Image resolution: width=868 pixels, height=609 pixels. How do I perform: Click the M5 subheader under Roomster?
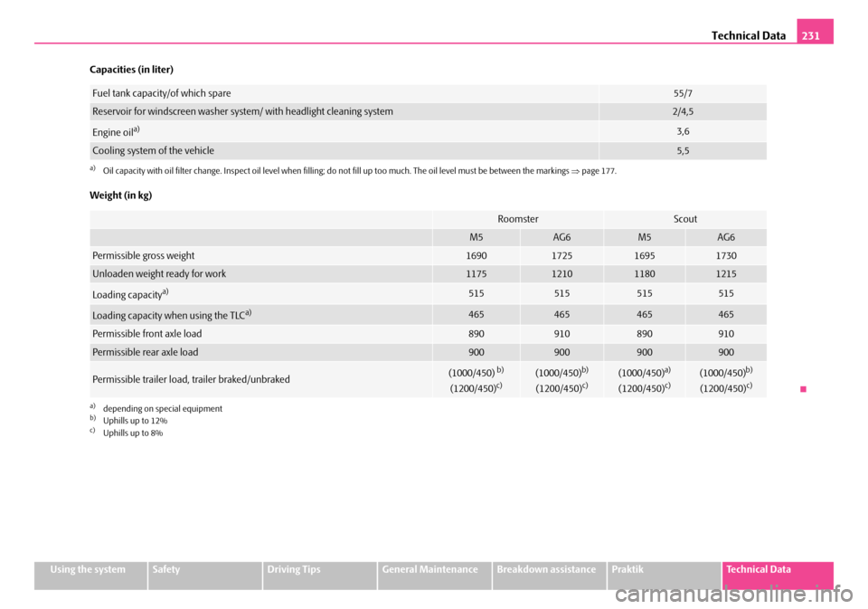[x=476, y=237]
